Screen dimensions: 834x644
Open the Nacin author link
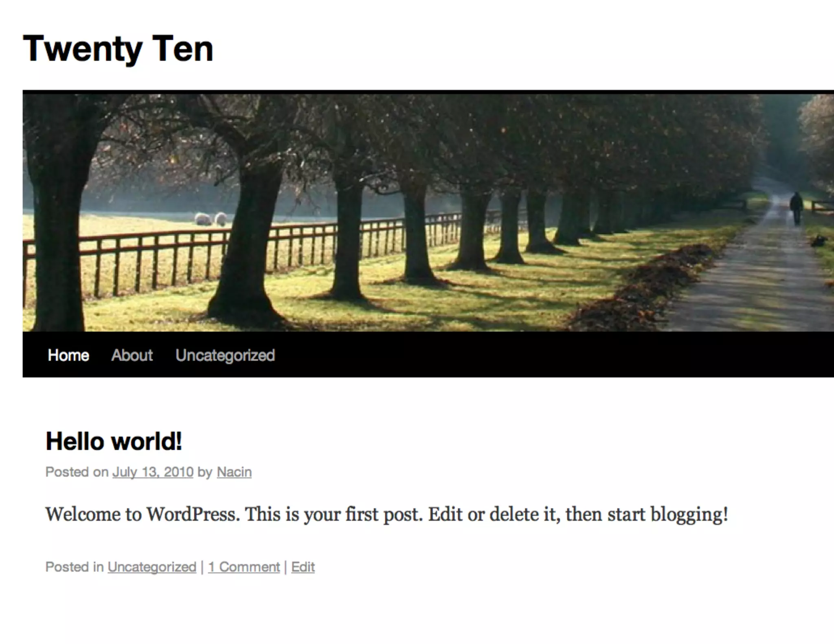[x=234, y=472]
